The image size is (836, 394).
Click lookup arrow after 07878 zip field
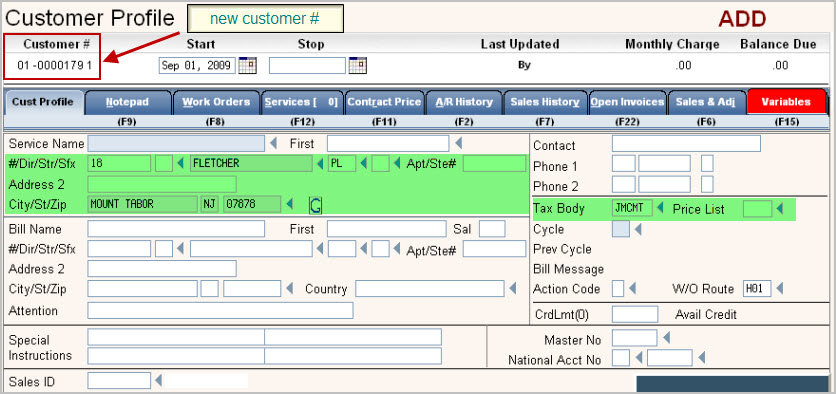[290, 204]
